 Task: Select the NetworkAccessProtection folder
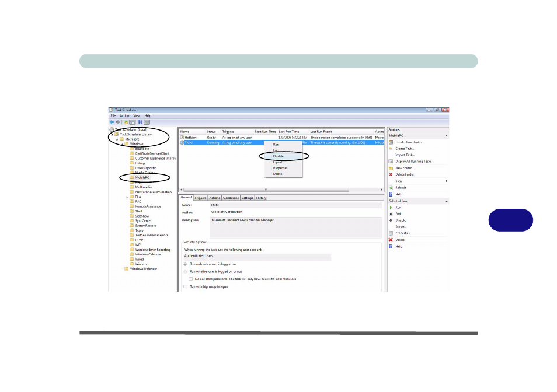tap(153, 192)
